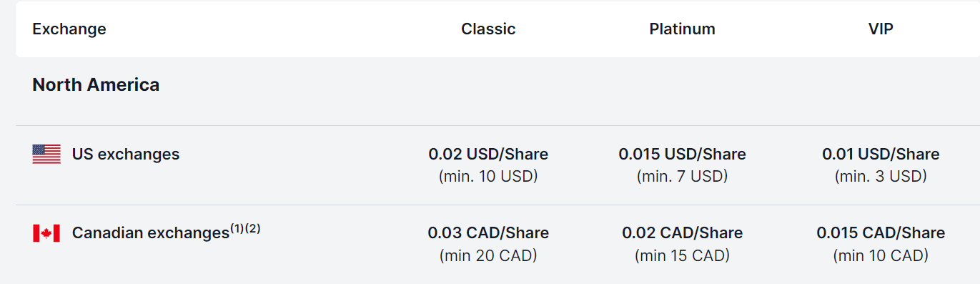
Task: Select the Platinum column header
Action: coord(682,29)
